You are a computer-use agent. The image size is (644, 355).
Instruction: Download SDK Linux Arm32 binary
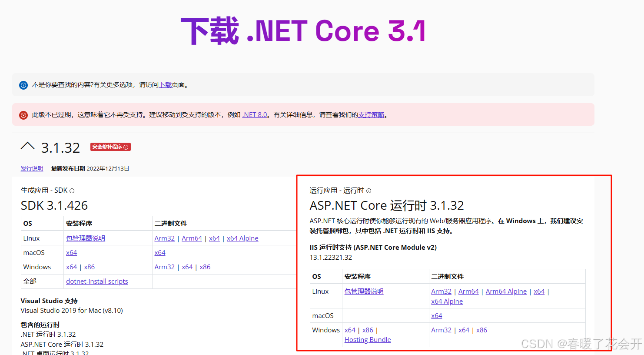[x=165, y=238]
